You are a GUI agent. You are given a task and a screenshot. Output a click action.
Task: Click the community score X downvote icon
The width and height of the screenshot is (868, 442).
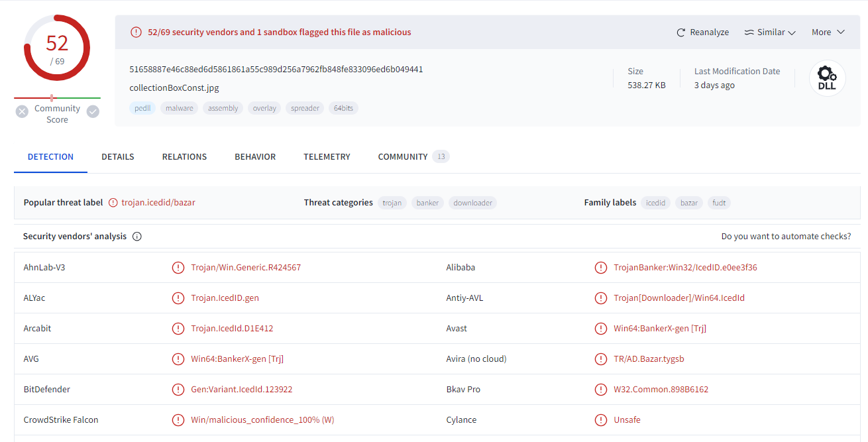(x=22, y=112)
